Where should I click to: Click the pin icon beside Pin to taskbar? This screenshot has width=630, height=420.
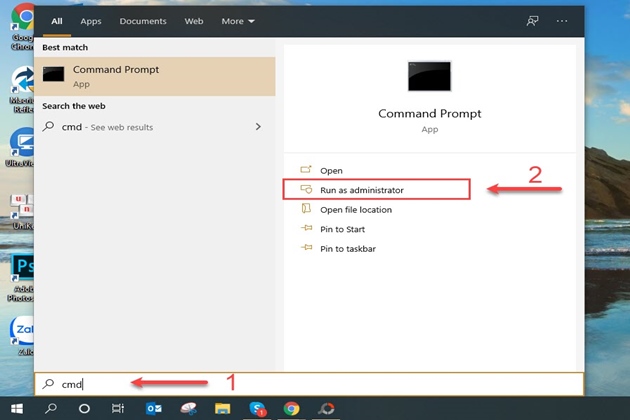click(306, 247)
